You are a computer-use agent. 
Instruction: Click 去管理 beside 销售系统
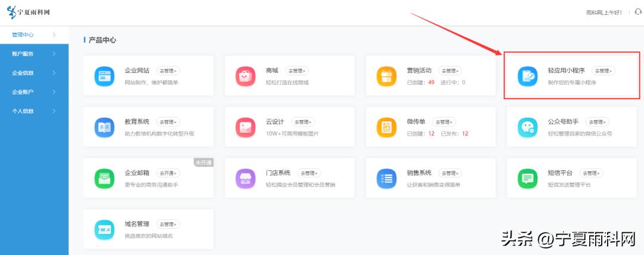[450, 173]
